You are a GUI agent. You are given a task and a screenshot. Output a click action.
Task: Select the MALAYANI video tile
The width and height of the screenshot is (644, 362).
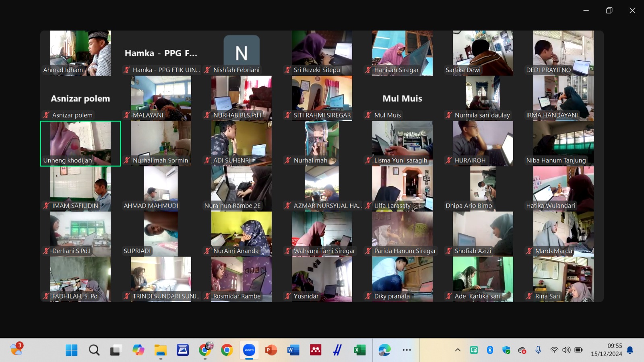161,98
